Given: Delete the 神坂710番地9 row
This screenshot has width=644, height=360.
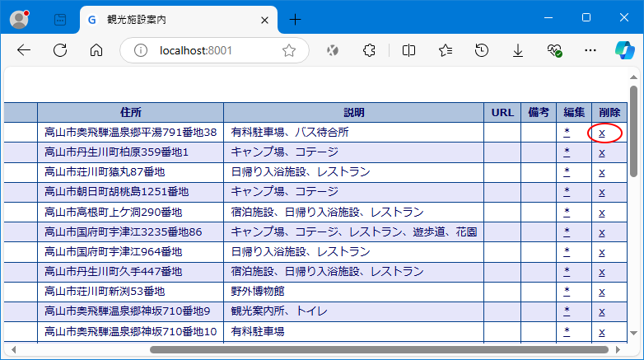Looking at the screenshot, I should 602,312.
